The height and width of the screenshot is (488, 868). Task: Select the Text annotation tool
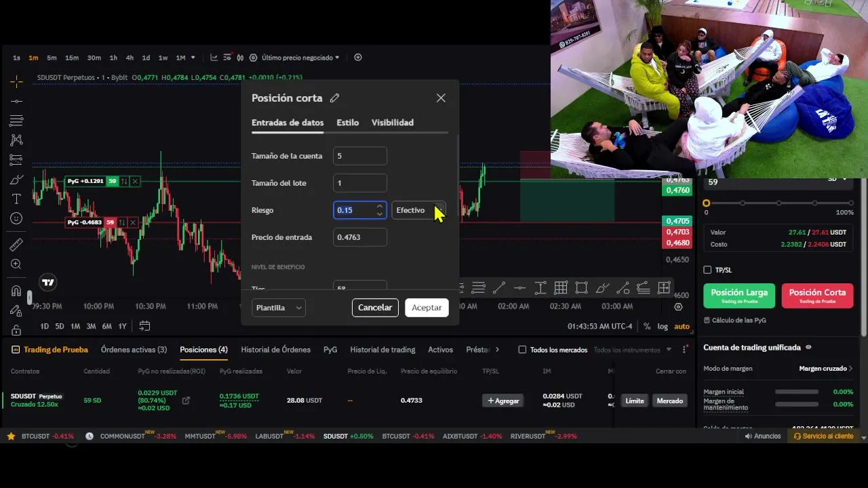tap(16, 199)
